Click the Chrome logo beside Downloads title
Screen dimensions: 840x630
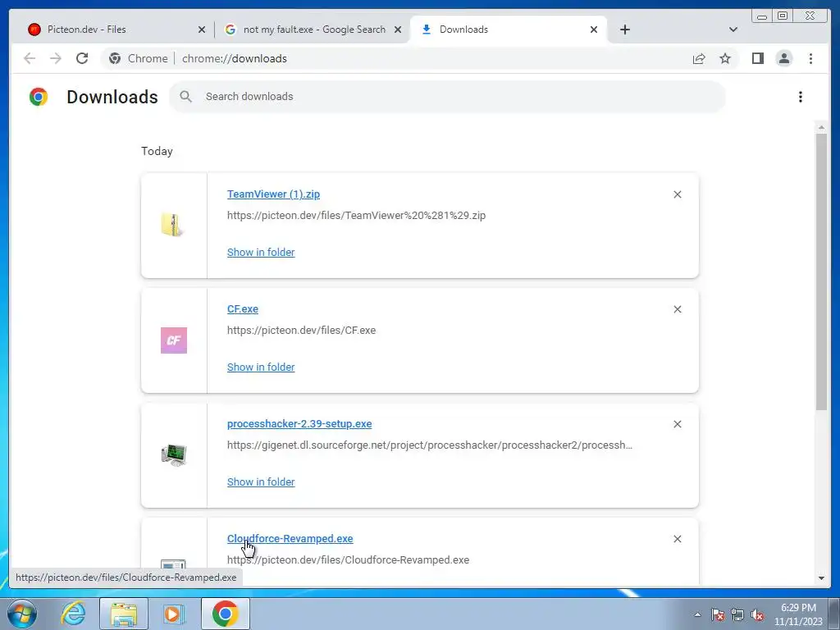39,97
